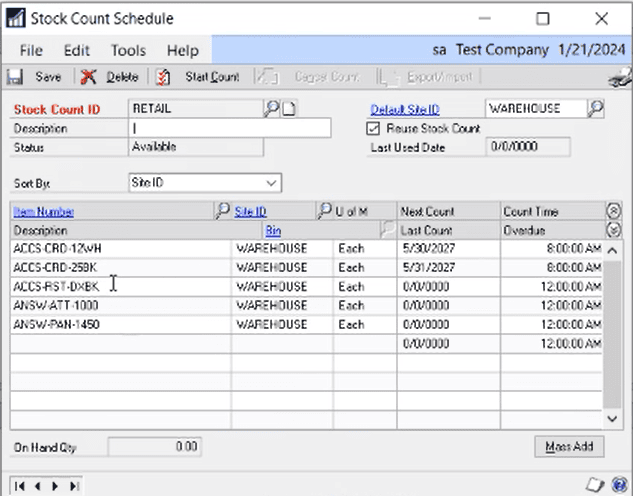This screenshot has height=496, width=633.
Task: Click the Item Number column lookup icon
Action: pos(222,211)
